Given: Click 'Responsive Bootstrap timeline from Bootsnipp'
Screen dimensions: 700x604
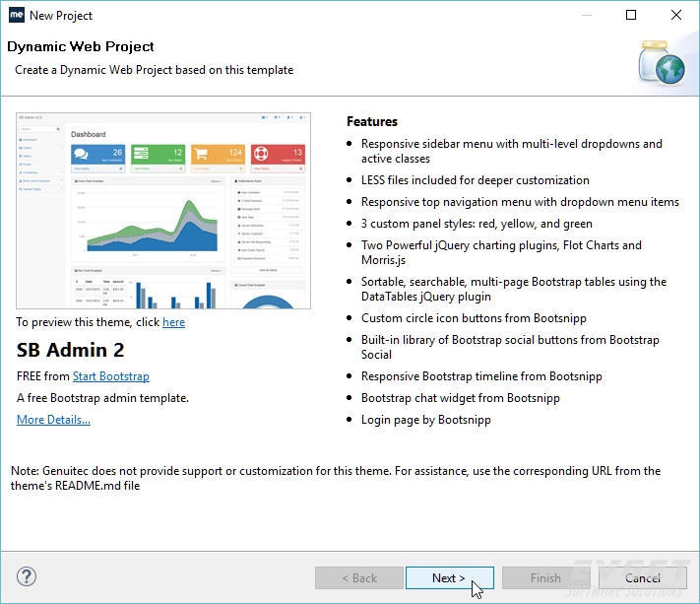Looking at the screenshot, I should click(481, 376).
